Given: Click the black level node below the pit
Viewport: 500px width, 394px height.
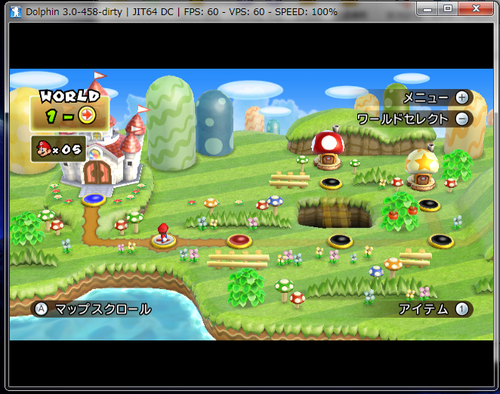Looking at the screenshot, I should point(340,241).
